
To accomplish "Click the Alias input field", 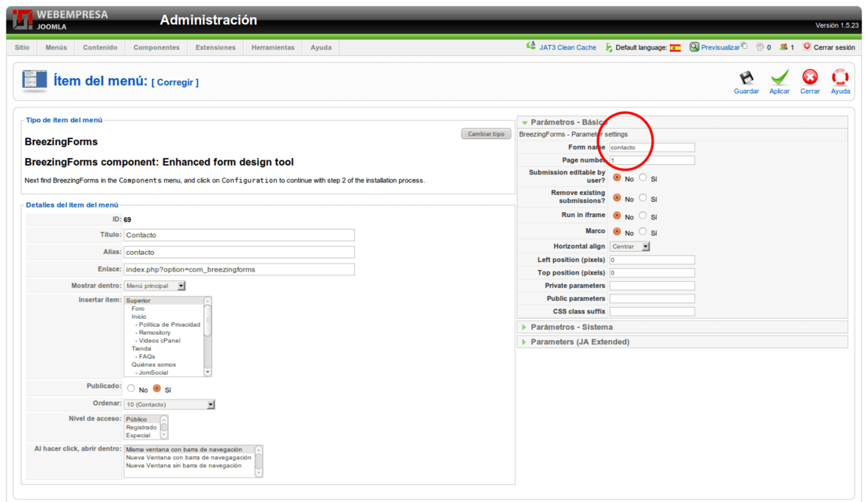I will 239,253.
